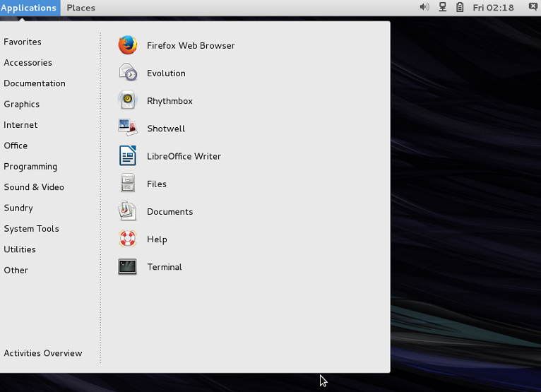Open Shotwell using its photo icon
This screenshot has width=541, height=392.
(x=128, y=128)
